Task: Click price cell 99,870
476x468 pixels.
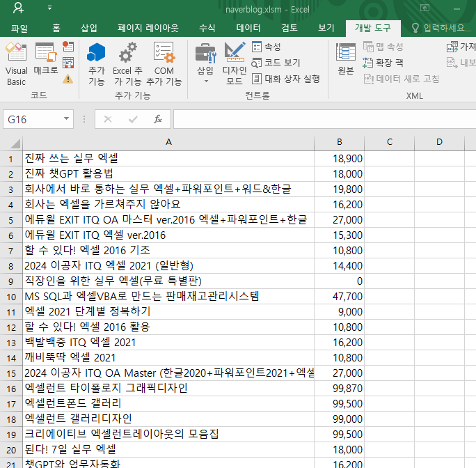Action: (340, 389)
